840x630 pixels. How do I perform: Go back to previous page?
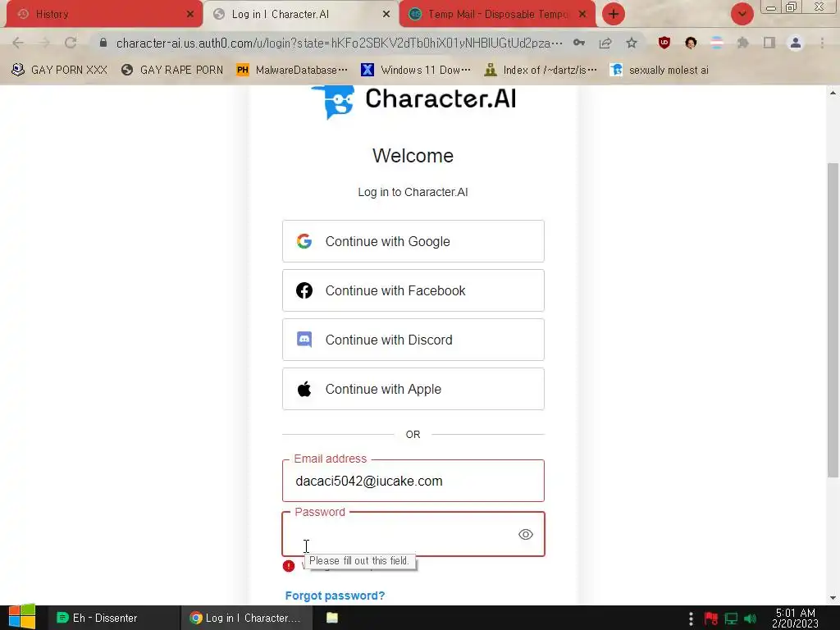coord(18,43)
